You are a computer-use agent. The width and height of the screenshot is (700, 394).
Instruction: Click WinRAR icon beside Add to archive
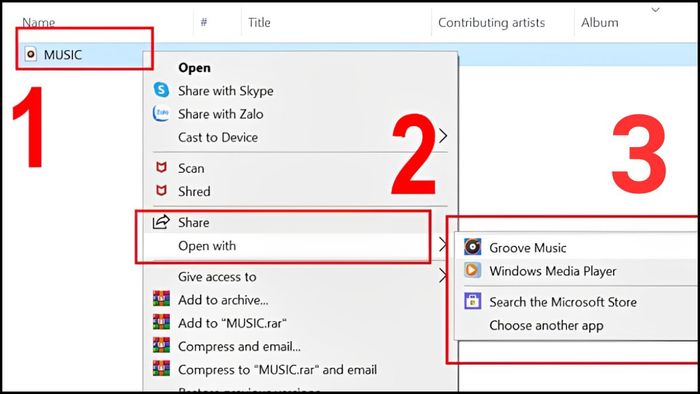tap(161, 299)
